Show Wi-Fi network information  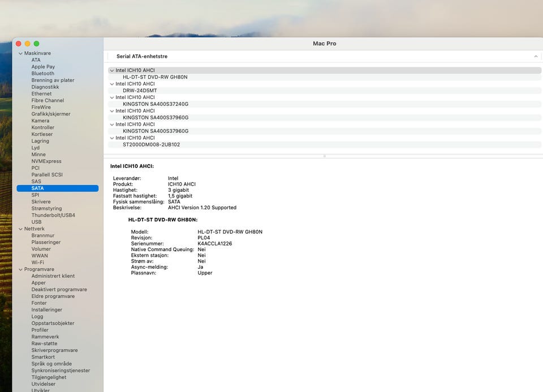coord(38,262)
